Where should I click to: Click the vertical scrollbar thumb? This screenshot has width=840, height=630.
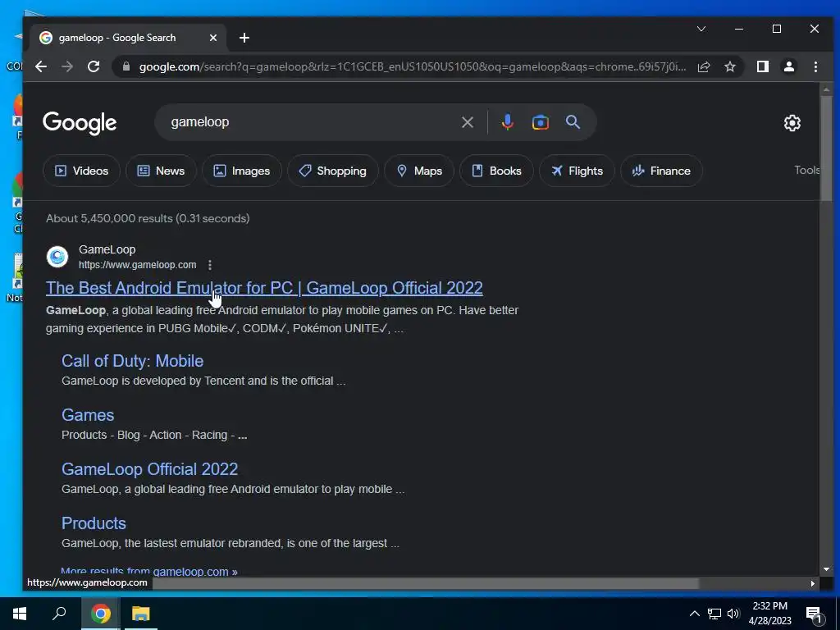(x=825, y=148)
